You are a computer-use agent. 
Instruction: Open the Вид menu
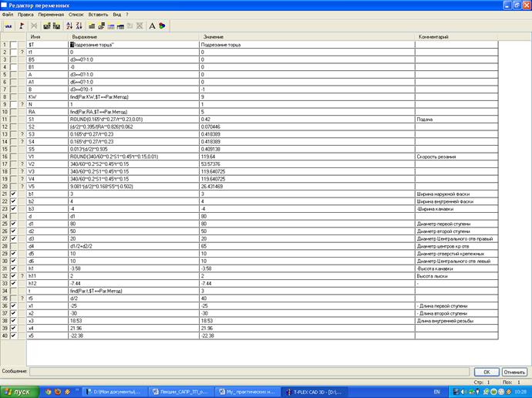coord(117,15)
